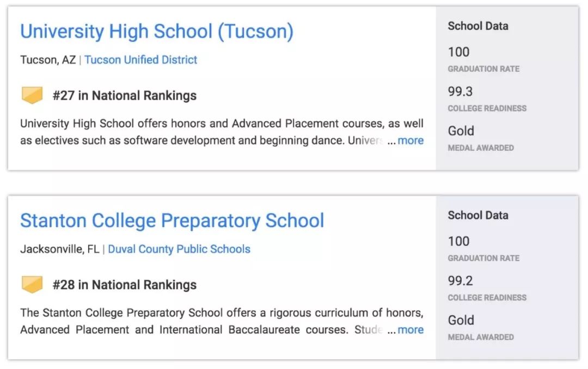This screenshot has width=588, height=369.
Task: Click gold medal badge beside #28 ranking
Action: [32, 285]
